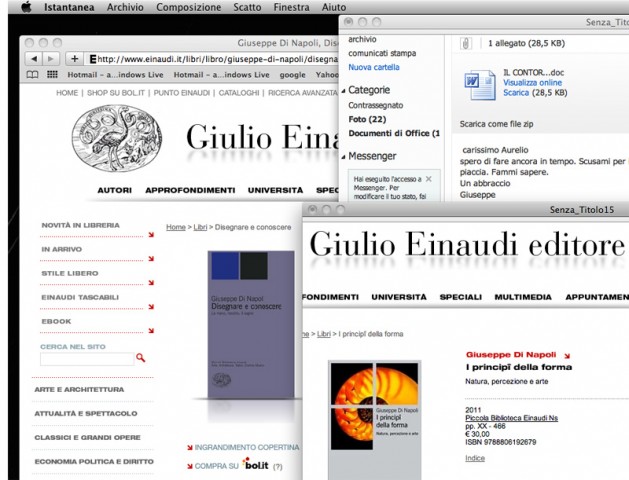Click Home breadcrumb link in Safari page
Image resolution: width=629 pixels, height=480 pixels.
pyautogui.click(x=176, y=227)
